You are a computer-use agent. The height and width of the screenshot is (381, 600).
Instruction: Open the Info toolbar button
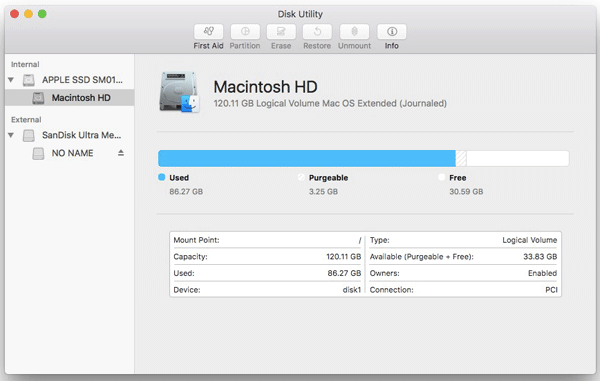click(391, 32)
